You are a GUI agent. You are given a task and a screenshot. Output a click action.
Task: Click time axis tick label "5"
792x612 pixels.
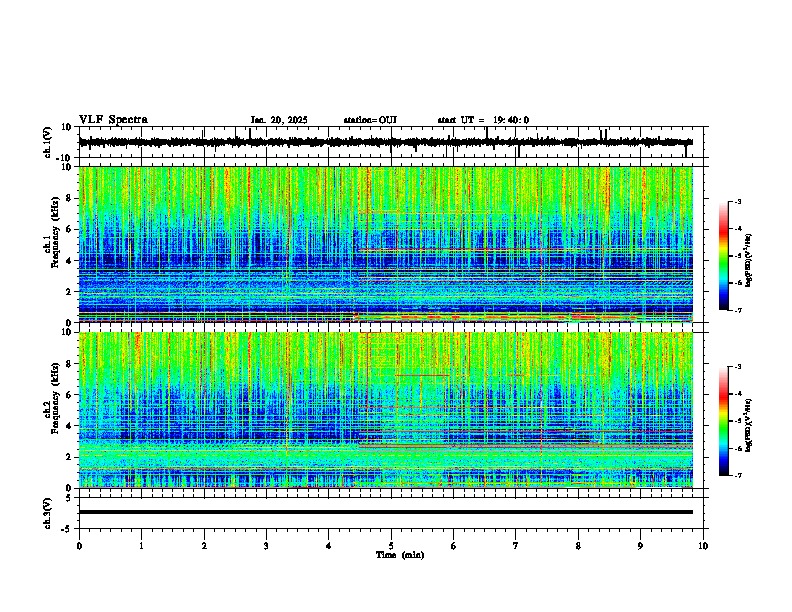[x=391, y=546]
